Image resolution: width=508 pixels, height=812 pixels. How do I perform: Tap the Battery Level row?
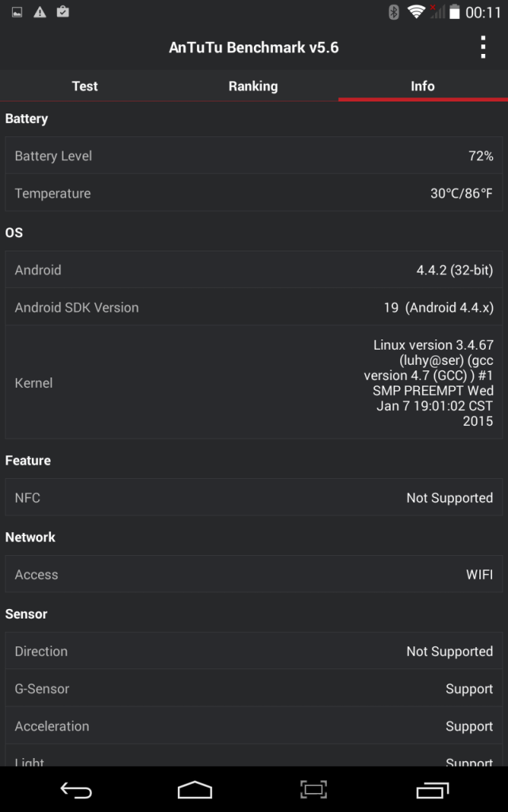(x=254, y=156)
